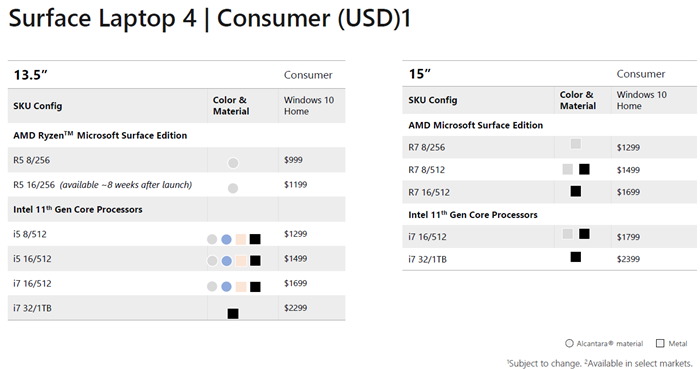The image size is (700, 369).
Task: Click the 13.5" table heading
Action: [x=30, y=75]
